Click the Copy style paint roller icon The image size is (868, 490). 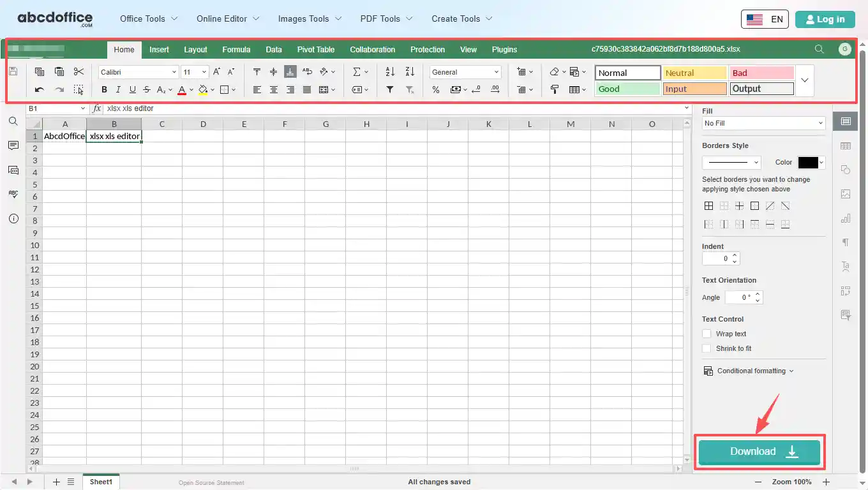[555, 90]
